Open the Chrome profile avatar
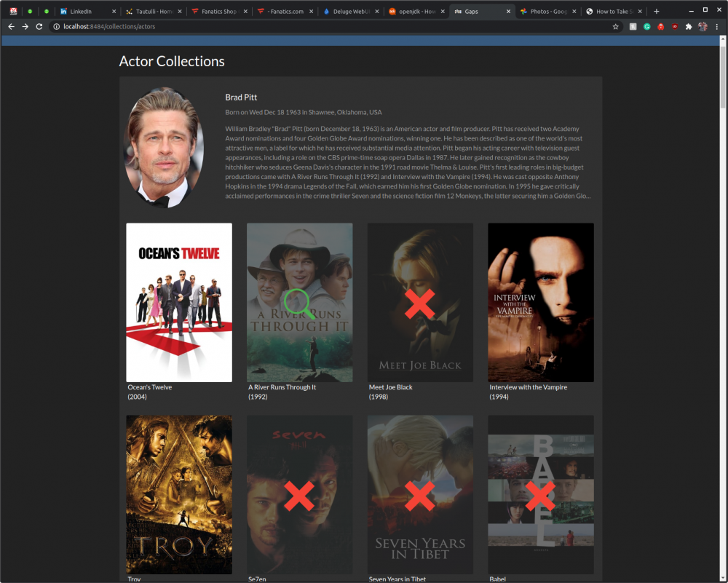The width and height of the screenshot is (728, 583). (x=703, y=26)
